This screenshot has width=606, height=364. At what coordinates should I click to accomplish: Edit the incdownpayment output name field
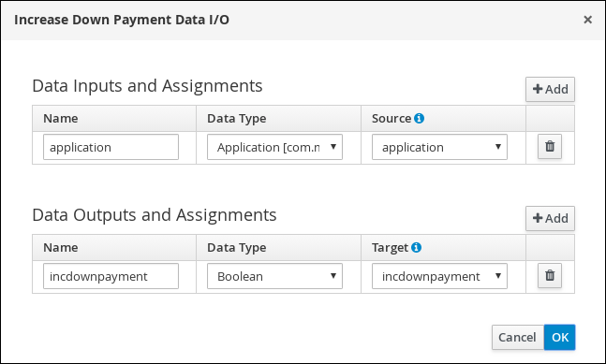(x=111, y=276)
